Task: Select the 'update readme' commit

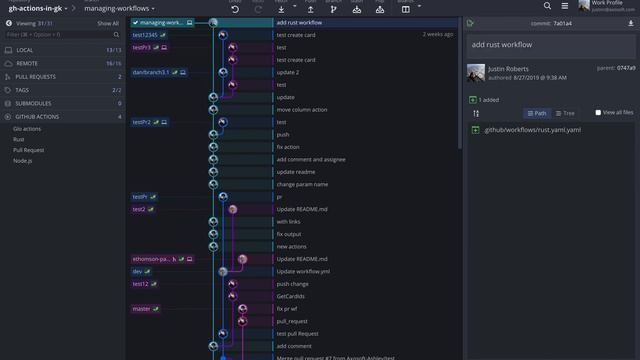Action: [x=296, y=172]
